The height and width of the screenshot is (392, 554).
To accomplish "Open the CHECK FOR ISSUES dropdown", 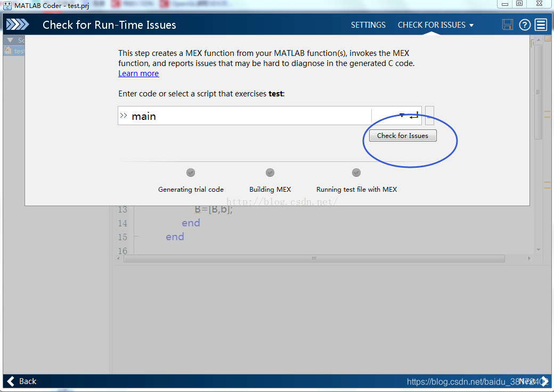I will tap(435, 25).
